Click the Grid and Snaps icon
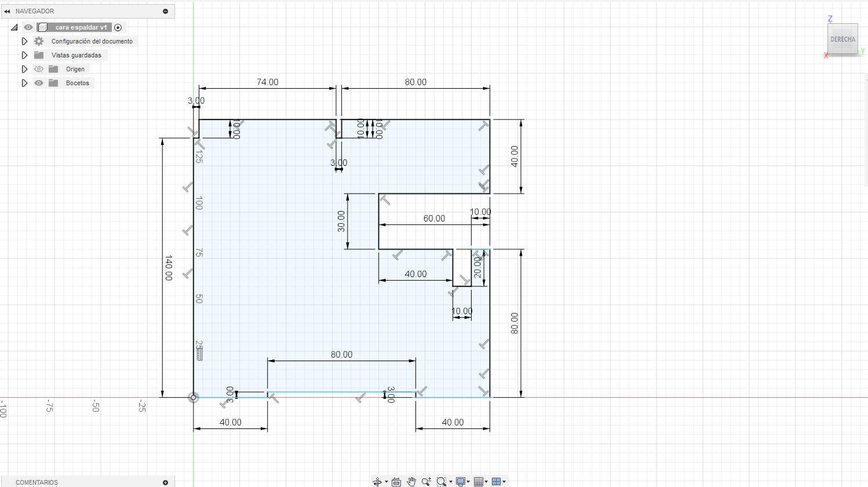This screenshot has height=487, width=868. [x=479, y=482]
